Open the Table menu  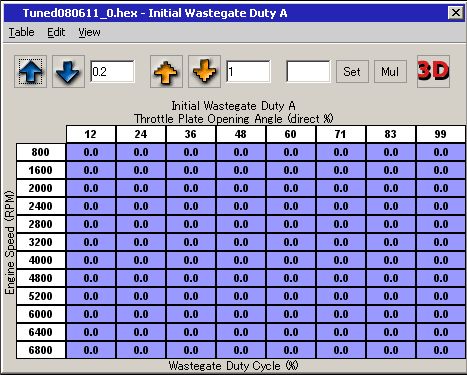pos(22,32)
